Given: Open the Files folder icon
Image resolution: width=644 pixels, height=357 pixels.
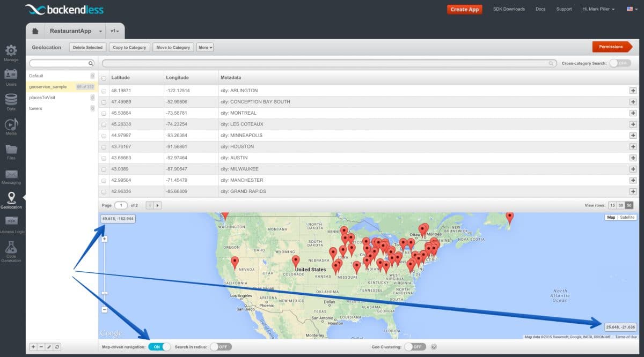Looking at the screenshot, I should 11,150.
